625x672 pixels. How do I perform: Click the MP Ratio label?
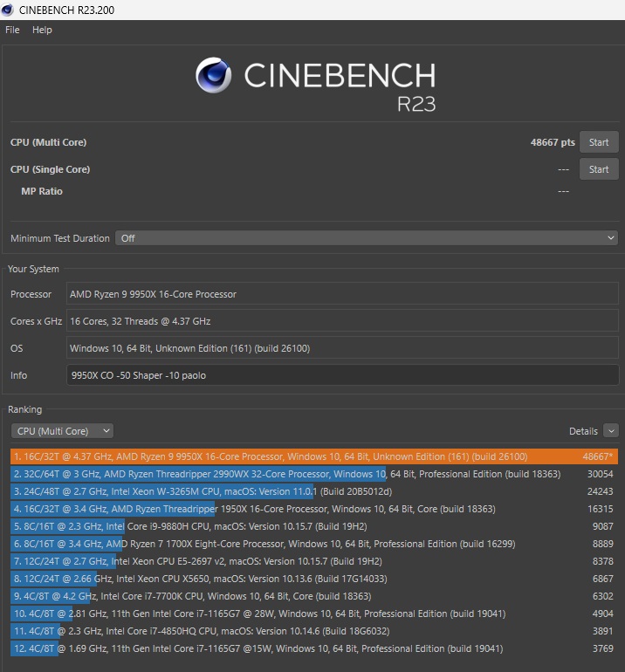click(42, 191)
